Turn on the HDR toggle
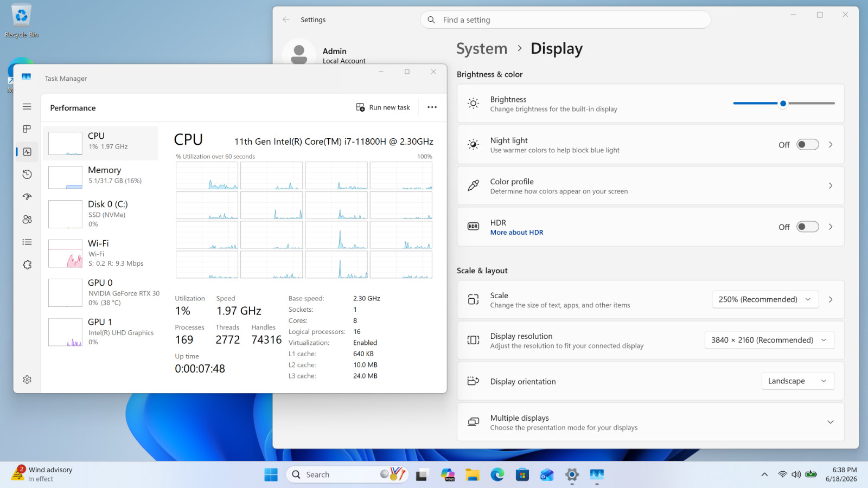 (807, 227)
